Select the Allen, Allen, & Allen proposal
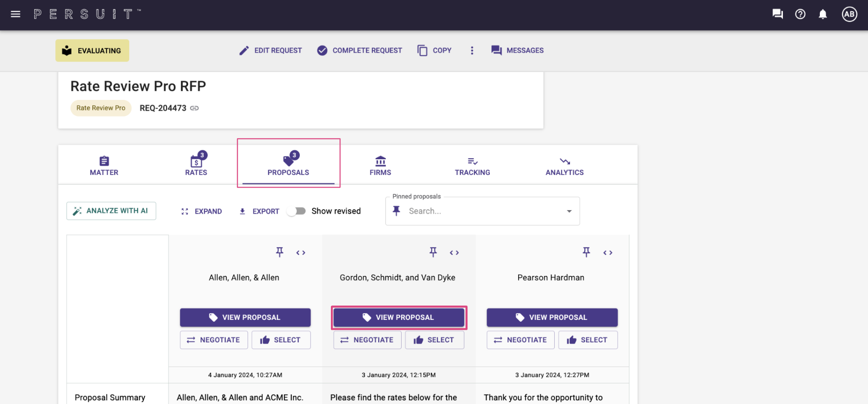Viewport: 868px width, 404px height. [x=281, y=340]
